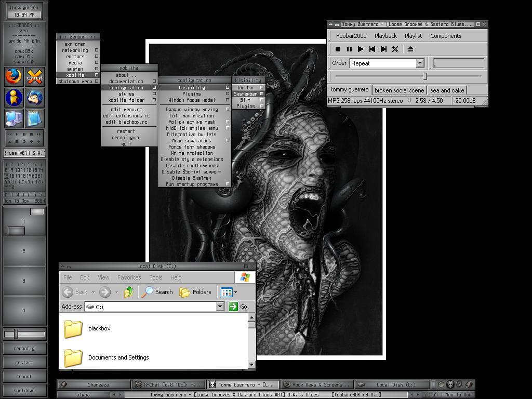Screen dimensions: 532x399
Task: Skip to next track in foobar2000
Action: click(384, 49)
